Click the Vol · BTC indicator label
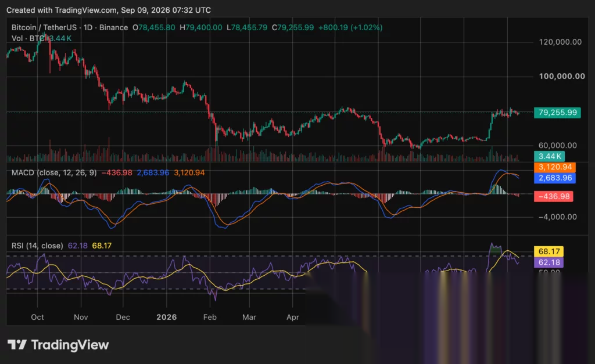The height and width of the screenshot is (364, 595). click(x=28, y=38)
